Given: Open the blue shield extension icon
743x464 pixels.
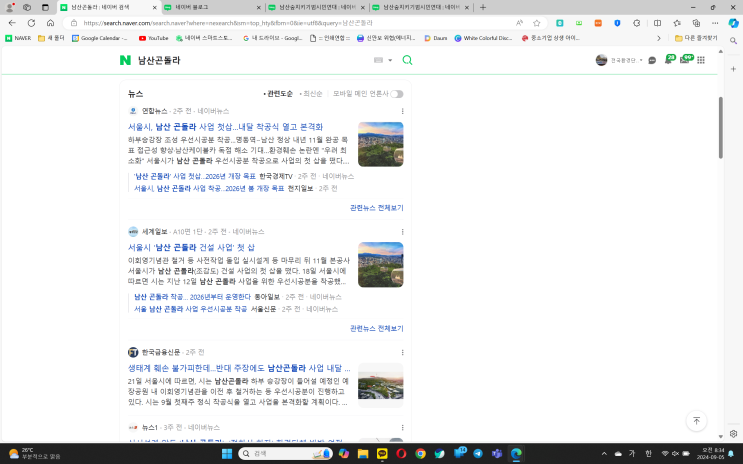Looking at the screenshot, I should [617, 23].
